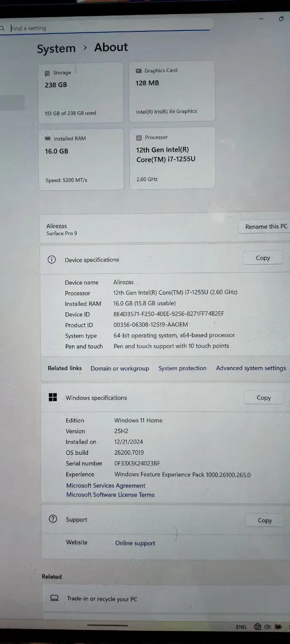
Task: Click the Rename this PC button
Action: pos(266,227)
